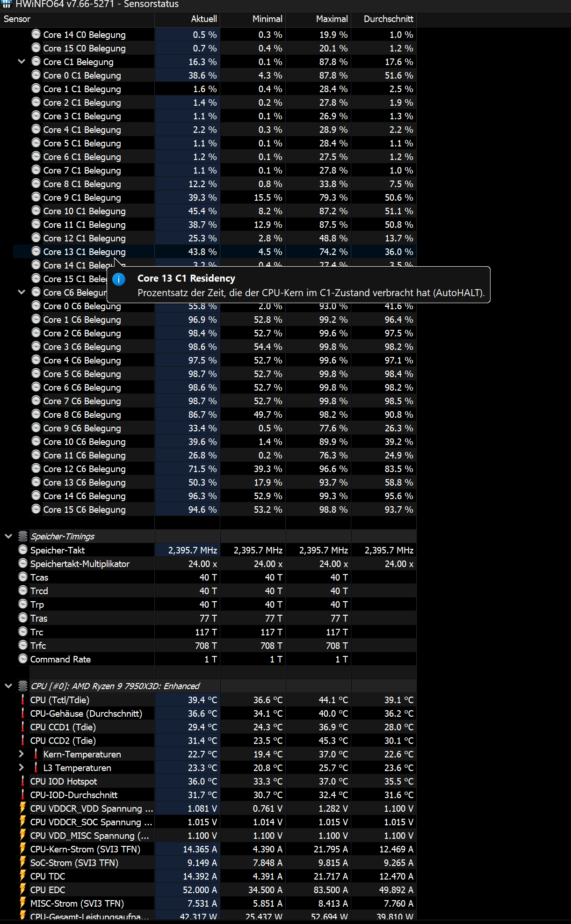Collapse the Speicher-Timings section

click(x=8, y=536)
